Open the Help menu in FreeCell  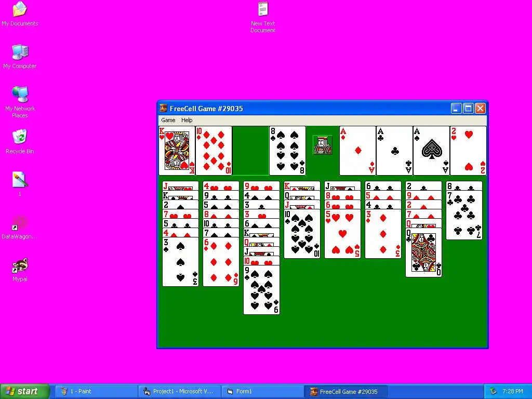pos(187,120)
